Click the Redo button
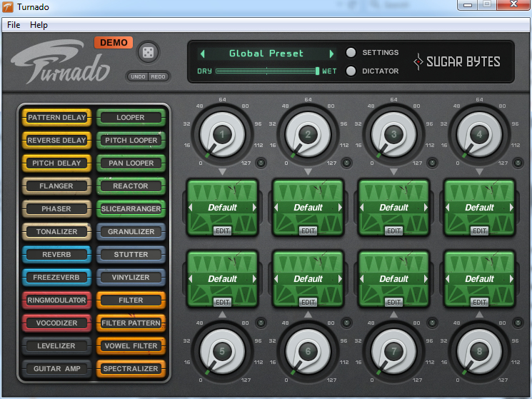Viewport: 532px width, 399px height. point(158,76)
